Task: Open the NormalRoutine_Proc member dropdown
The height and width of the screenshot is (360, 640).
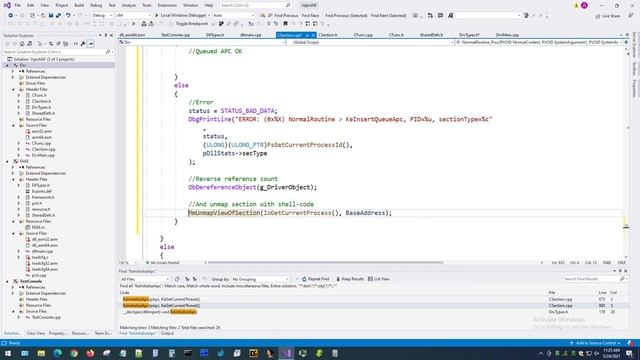Action: click(x=540, y=42)
